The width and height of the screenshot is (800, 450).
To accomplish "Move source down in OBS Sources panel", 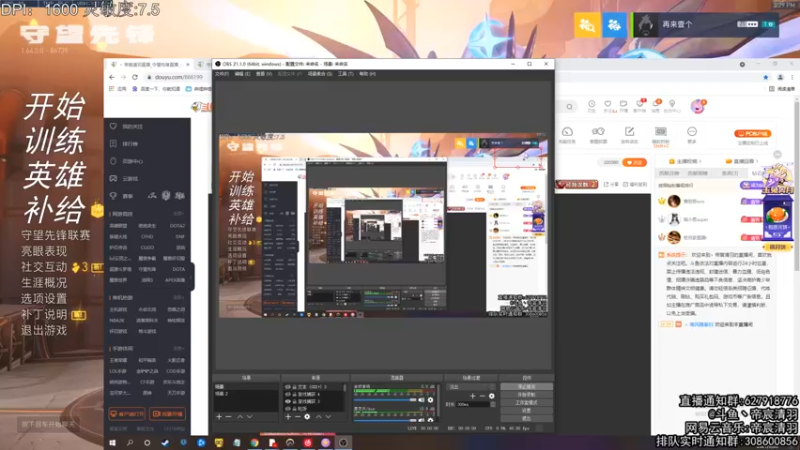I will click(328, 417).
